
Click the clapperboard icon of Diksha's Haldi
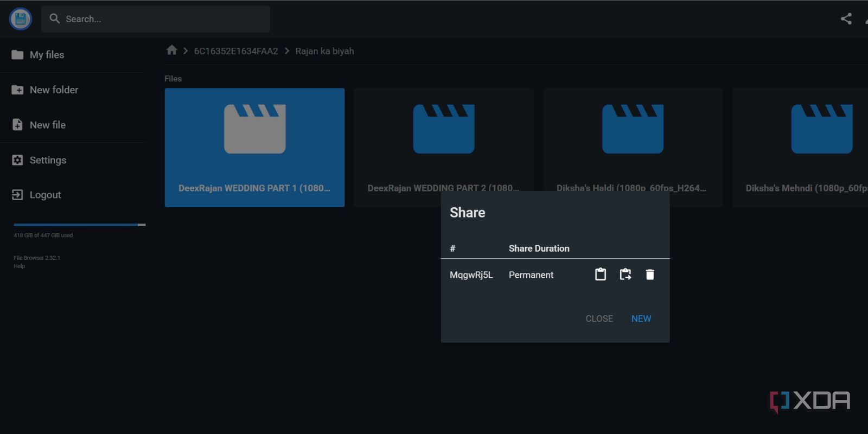click(633, 129)
